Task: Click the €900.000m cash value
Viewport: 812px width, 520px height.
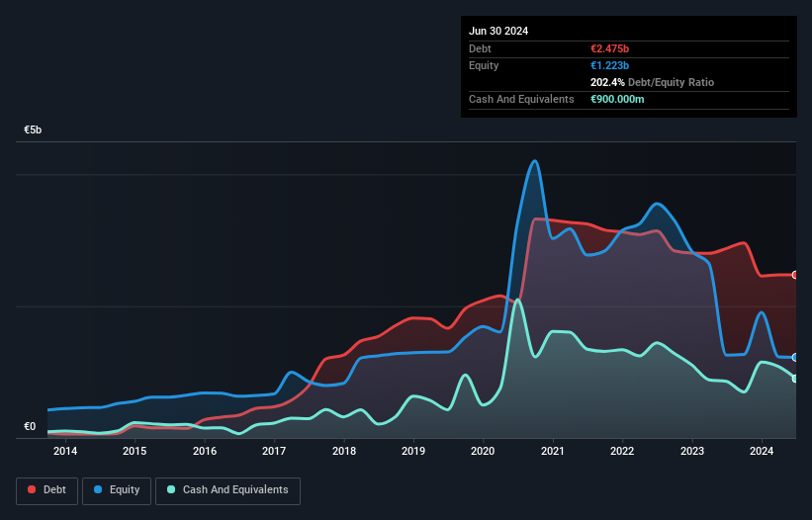Action: 617,99
